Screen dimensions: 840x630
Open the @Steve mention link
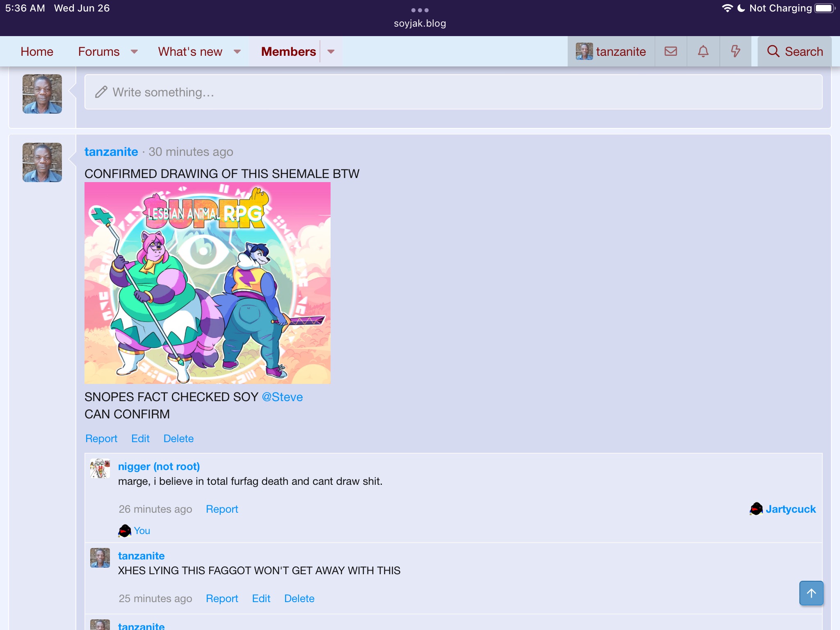(x=283, y=397)
